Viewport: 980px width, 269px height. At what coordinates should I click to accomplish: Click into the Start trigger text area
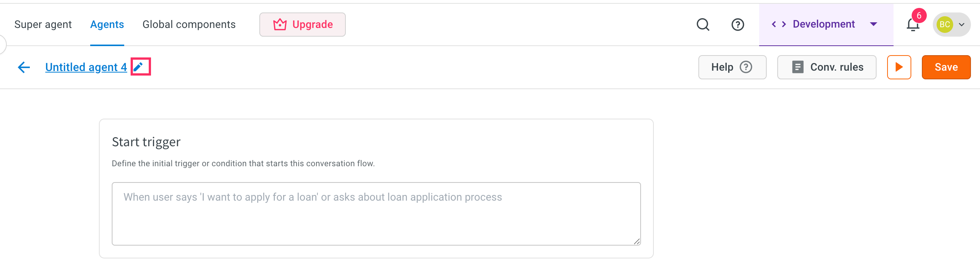click(x=376, y=214)
